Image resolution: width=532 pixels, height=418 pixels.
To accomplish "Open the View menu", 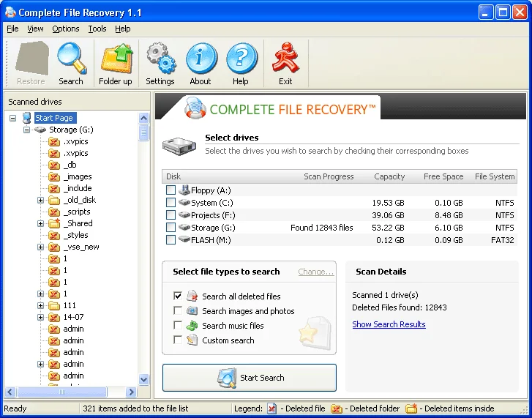I will coord(35,29).
